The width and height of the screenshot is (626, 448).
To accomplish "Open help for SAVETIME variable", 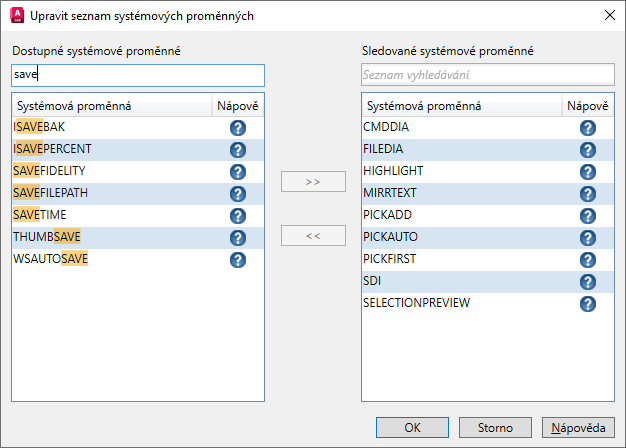I will pyautogui.click(x=238, y=216).
